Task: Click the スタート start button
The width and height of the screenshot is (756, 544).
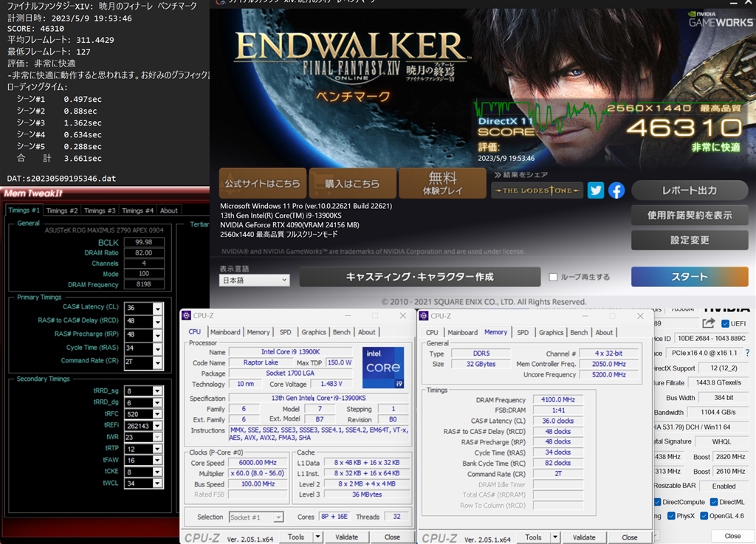Action: point(690,277)
